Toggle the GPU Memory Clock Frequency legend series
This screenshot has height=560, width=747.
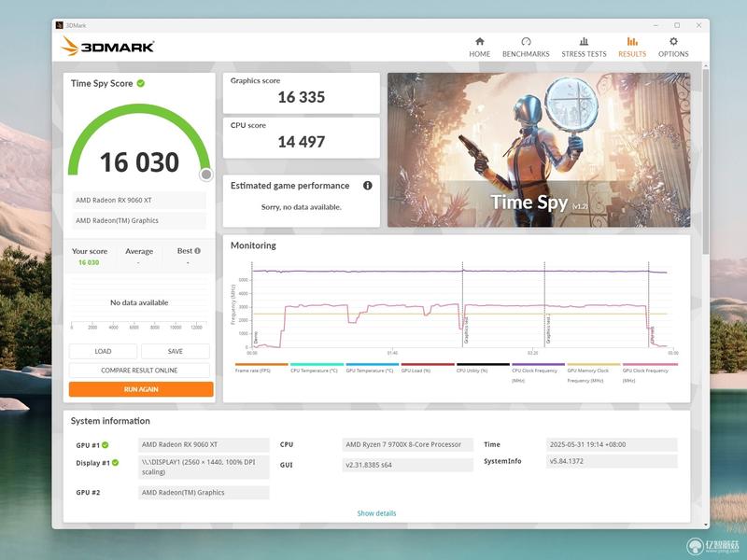pos(594,373)
